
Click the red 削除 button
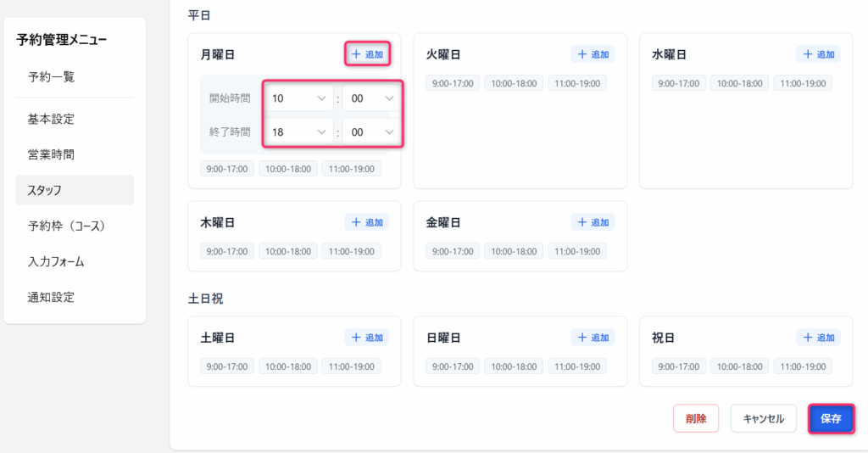point(696,418)
